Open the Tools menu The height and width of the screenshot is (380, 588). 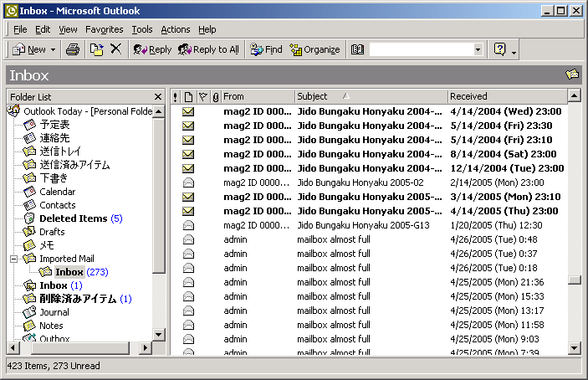point(141,29)
